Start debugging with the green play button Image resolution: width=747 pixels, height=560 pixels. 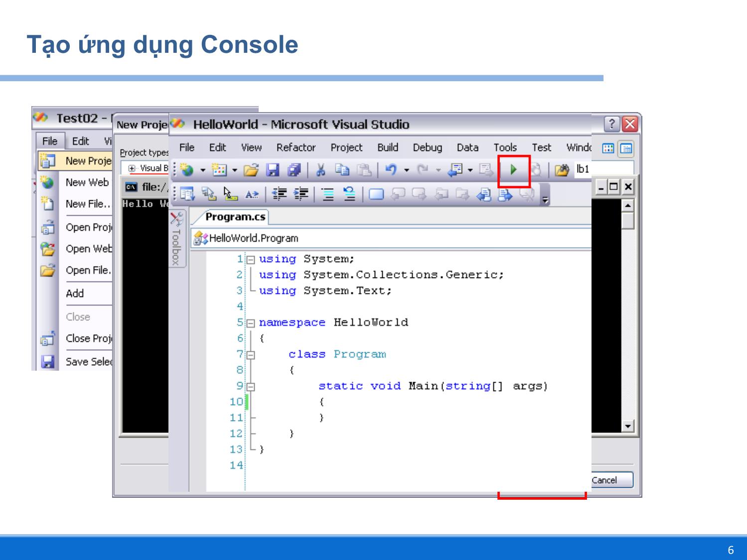coord(513,170)
